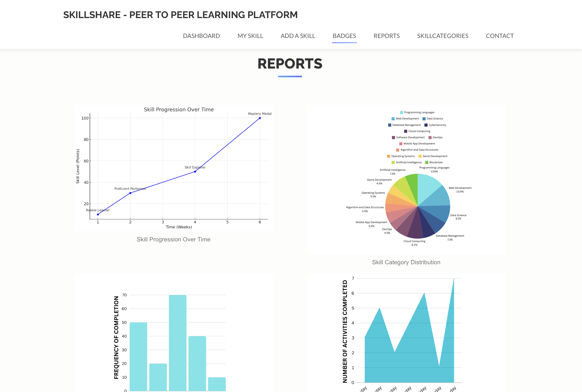The height and width of the screenshot is (392, 582).
Task: Click the Rookie Learner data point
Action: click(98, 214)
